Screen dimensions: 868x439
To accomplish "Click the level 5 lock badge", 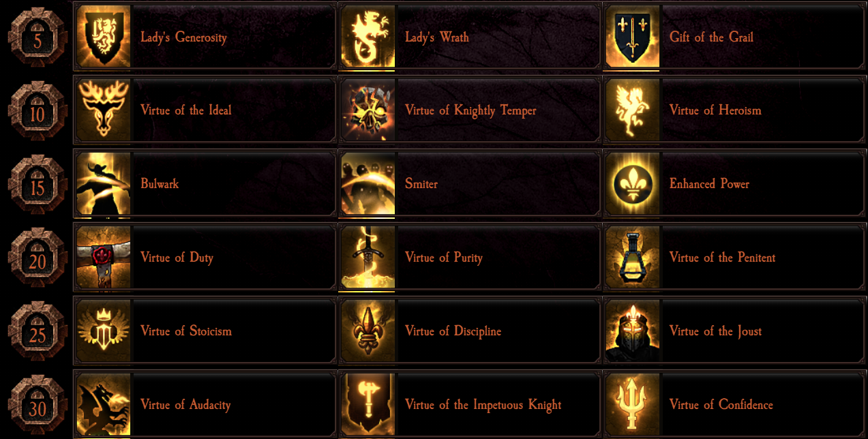I will [x=38, y=38].
